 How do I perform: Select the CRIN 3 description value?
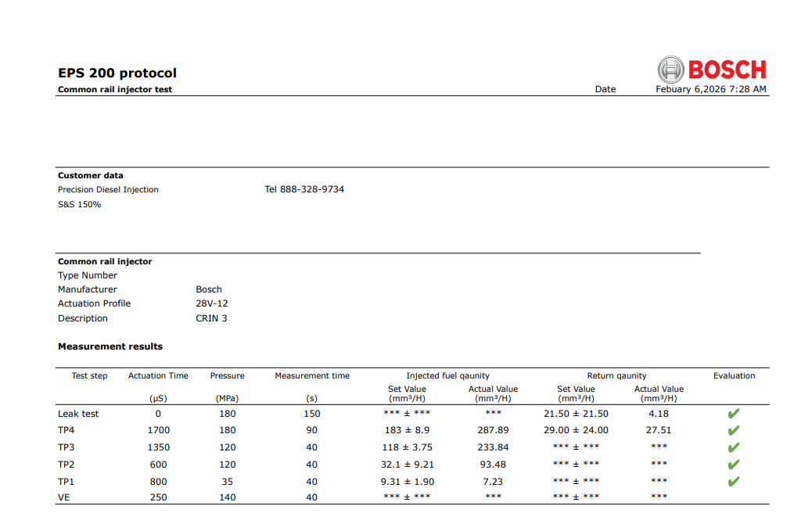point(211,318)
